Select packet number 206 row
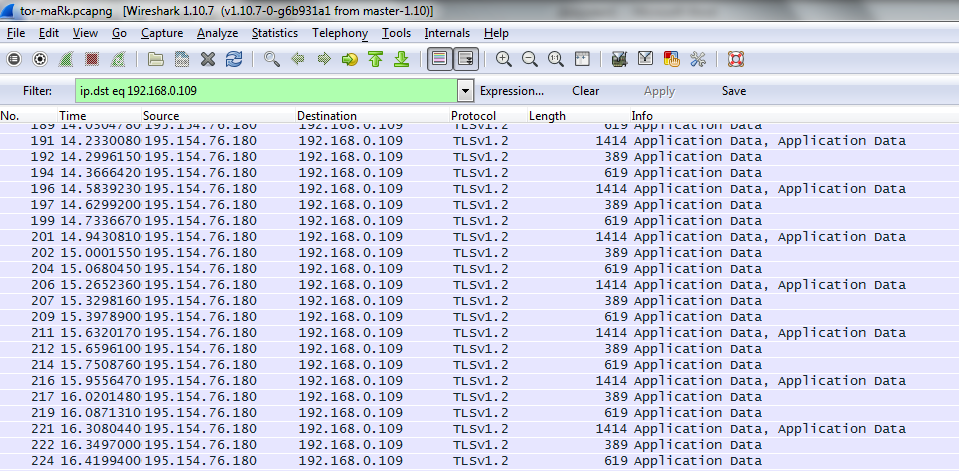959x471 pixels. click(x=480, y=284)
